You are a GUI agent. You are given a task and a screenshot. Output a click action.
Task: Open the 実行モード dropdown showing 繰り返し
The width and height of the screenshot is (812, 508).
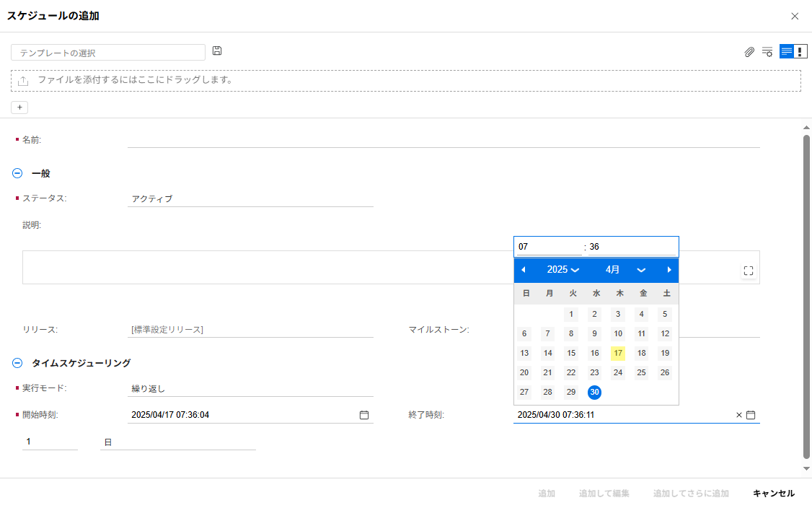click(250, 389)
